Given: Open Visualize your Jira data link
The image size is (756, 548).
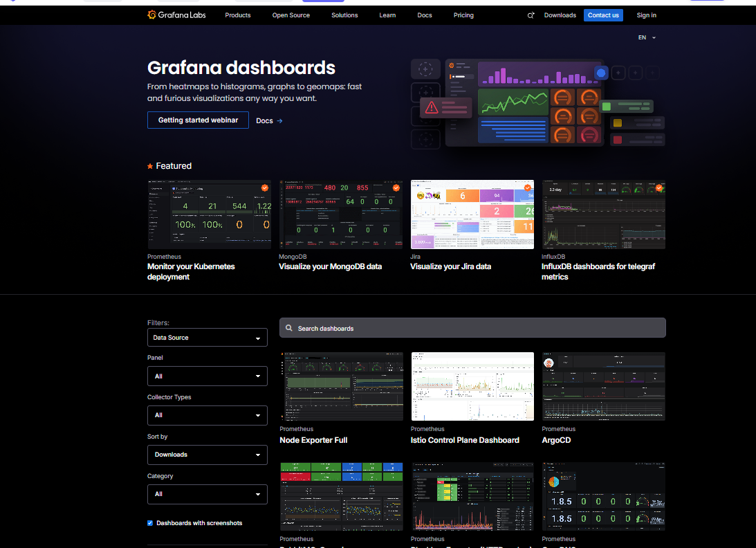Looking at the screenshot, I should tap(450, 266).
